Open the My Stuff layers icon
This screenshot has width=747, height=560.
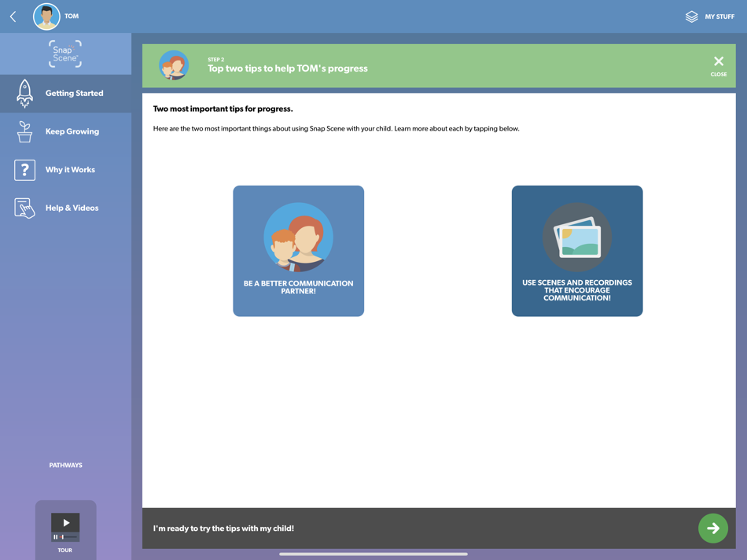tap(691, 17)
